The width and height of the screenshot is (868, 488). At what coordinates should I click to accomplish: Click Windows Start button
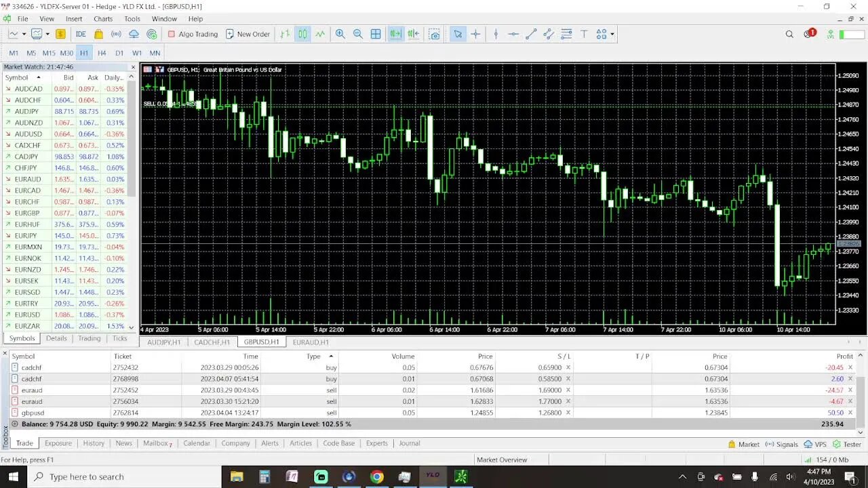(13, 476)
